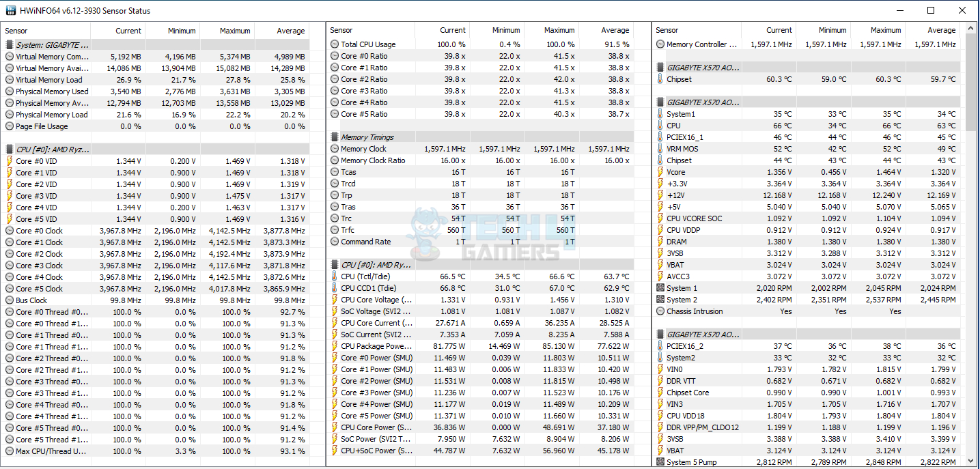This screenshot has height=469, width=980.
Task: Select the icon beside Virtual Memory Load
Action: click(x=10, y=80)
